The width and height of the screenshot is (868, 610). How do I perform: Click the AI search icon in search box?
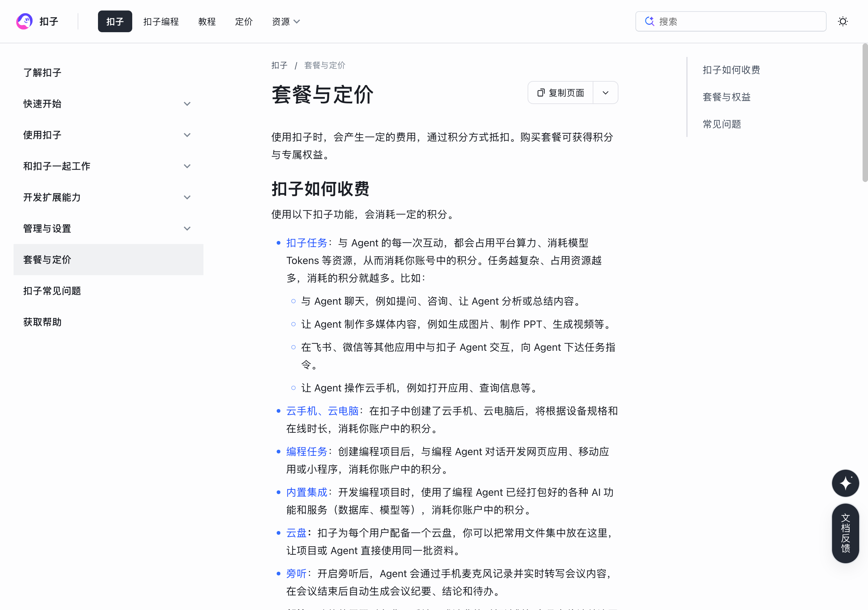tap(650, 21)
